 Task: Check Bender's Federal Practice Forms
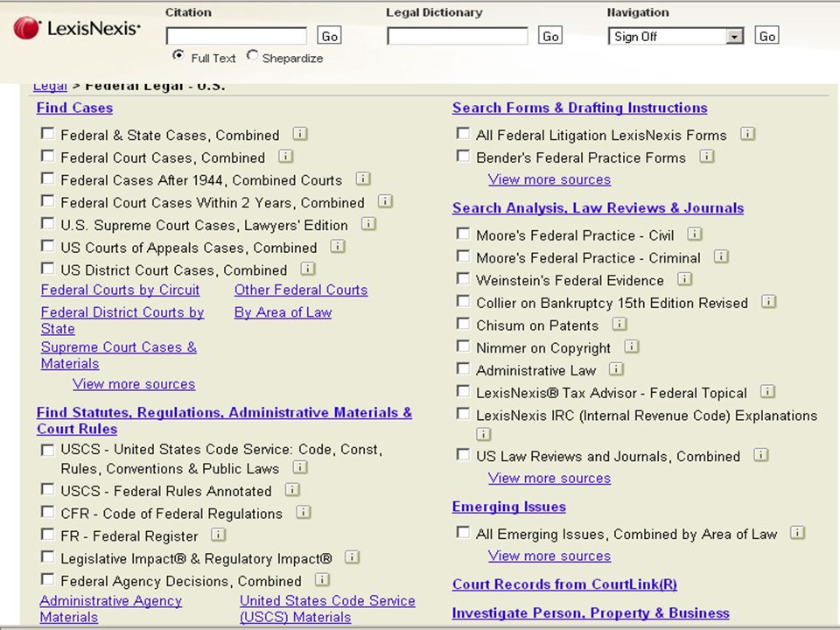463,156
